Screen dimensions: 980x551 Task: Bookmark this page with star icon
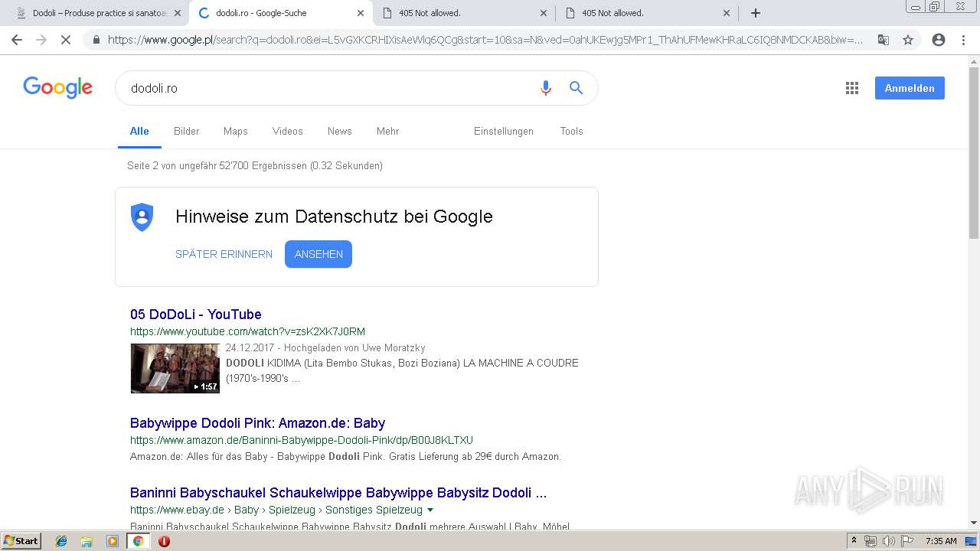pyautogui.click(x=908, y=40)
